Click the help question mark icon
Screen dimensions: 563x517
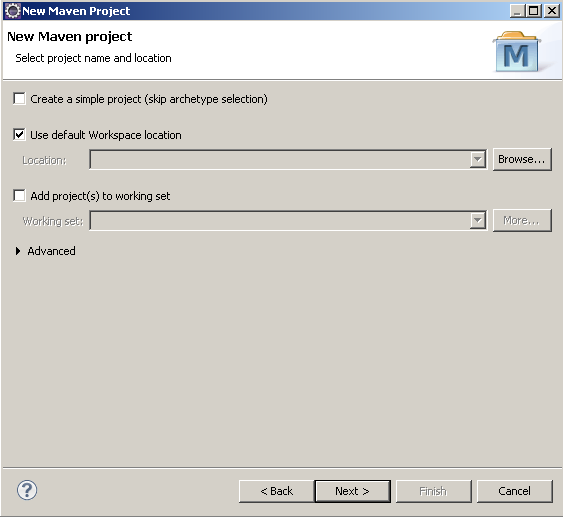[x=27, y=490]
